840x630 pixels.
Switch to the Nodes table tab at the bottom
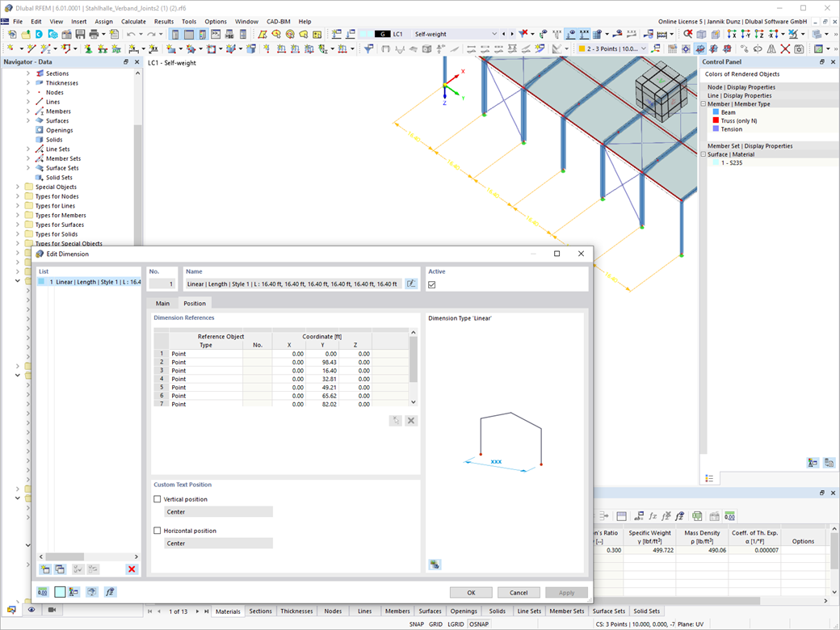pyautogui.click(x=332, y=611)
